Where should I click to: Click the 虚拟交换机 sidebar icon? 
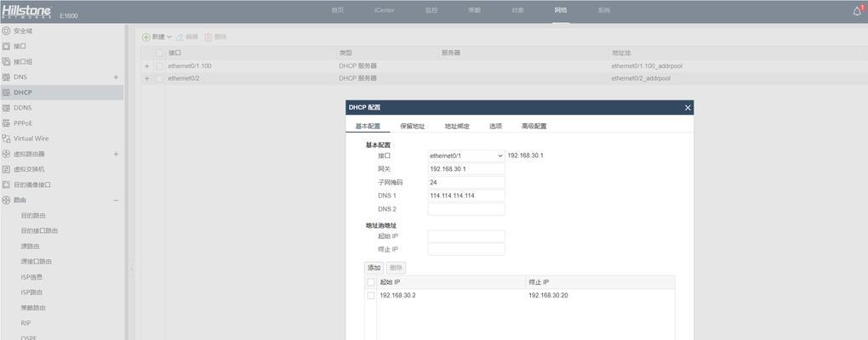click(6, 169)
